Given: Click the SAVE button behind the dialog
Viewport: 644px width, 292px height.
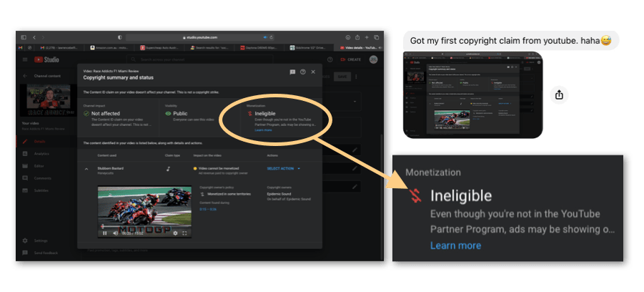Looking at the screenshot, I should [342, 77].
